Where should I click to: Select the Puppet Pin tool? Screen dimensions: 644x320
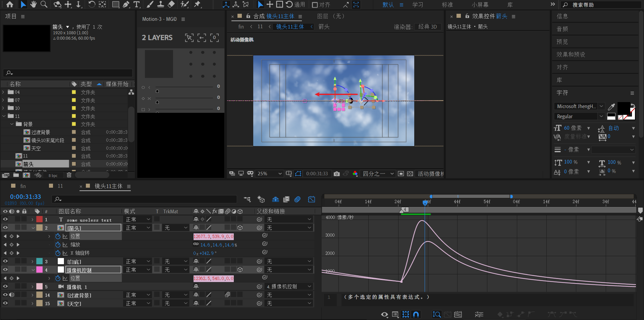(x=197, y=4)
